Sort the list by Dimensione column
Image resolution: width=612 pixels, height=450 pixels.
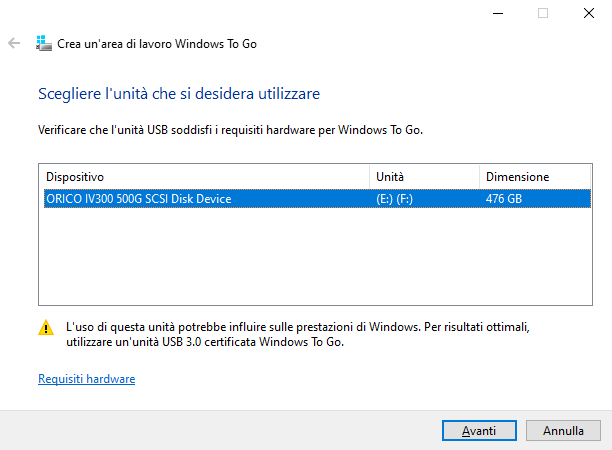(533, 176)
